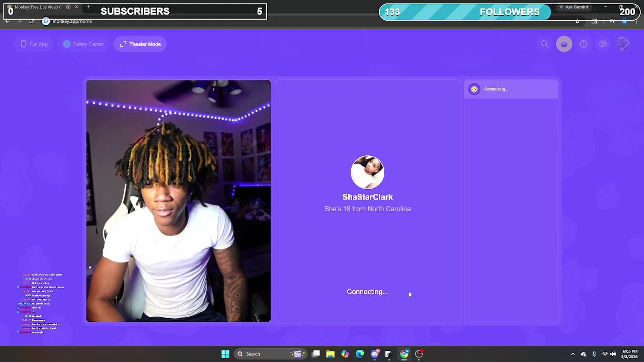
Task: Click the monkey emoji in chat panel header
Action: point(474,89)
